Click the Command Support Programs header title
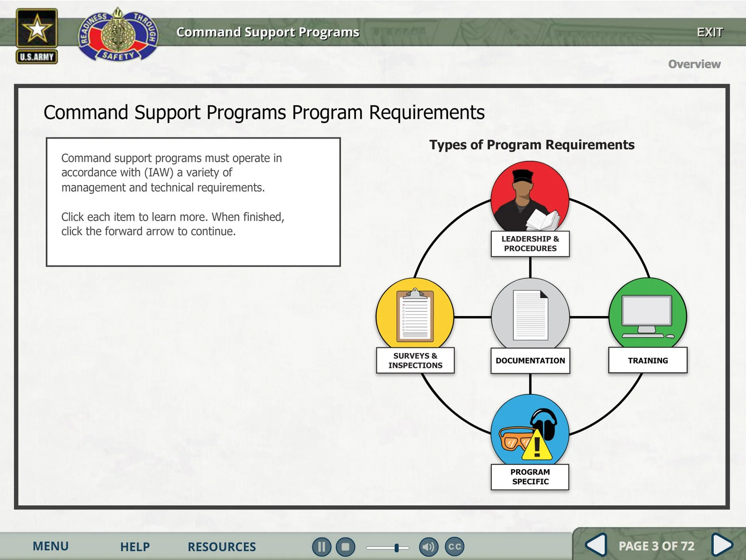Image resolution: width=746 pixels, height=560 pixels. [268, 32]
